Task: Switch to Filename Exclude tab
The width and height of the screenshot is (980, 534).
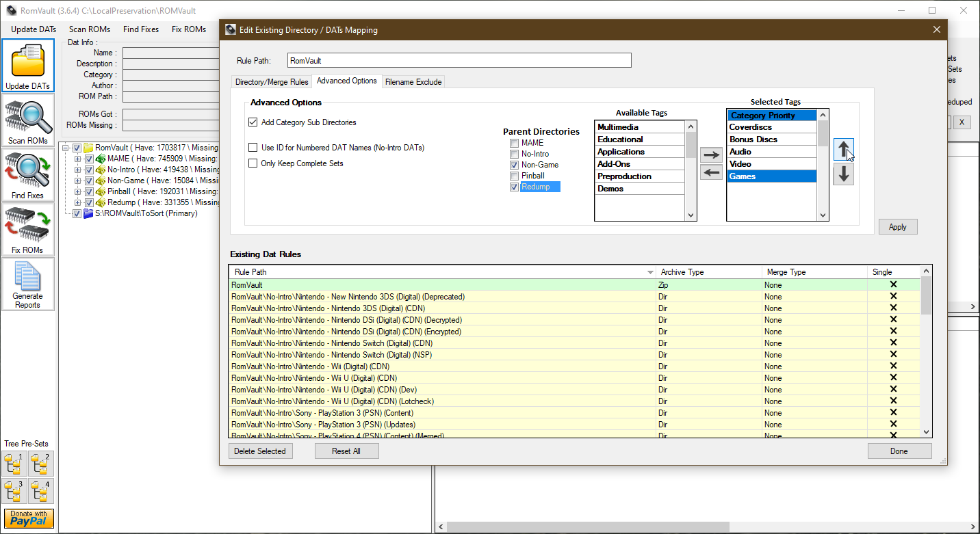Action: point(413,82)
